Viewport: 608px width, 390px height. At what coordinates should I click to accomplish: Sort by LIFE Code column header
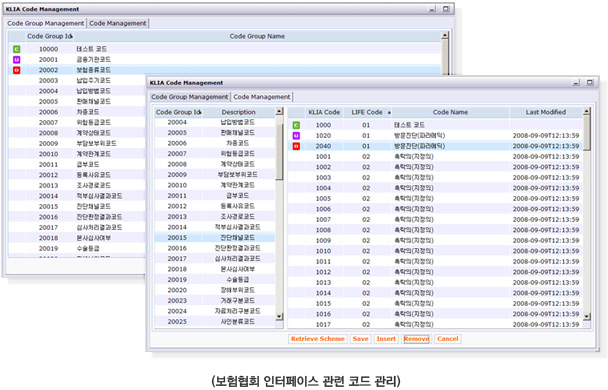point(367,112)
